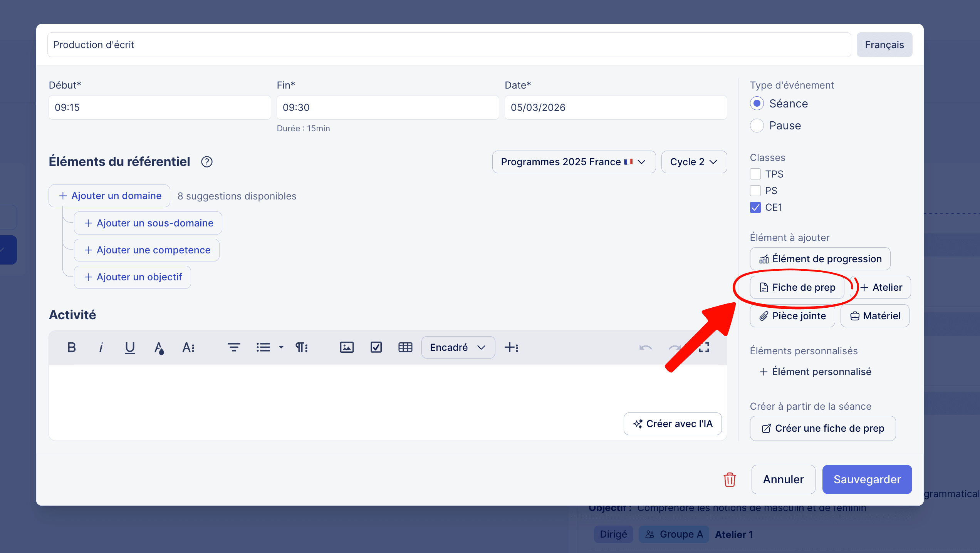Insert a table in the editor
This screenshot has height=553, width=980.
(x=405, y=347)
